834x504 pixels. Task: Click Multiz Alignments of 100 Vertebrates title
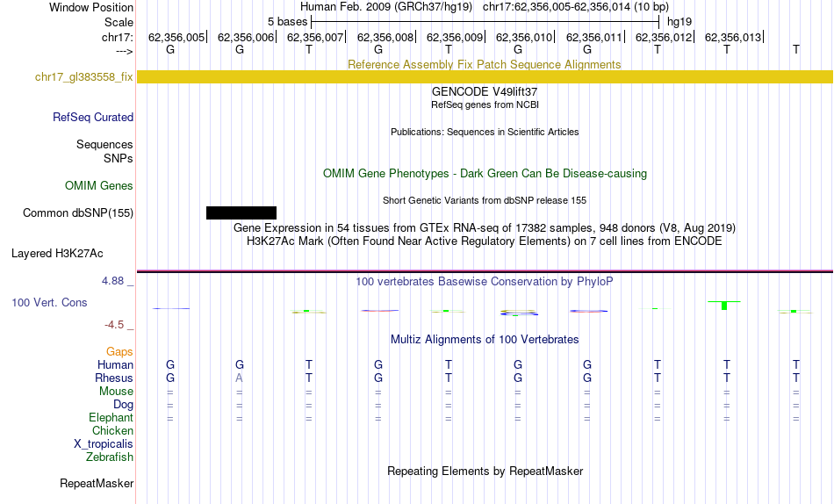coord(485,340)
